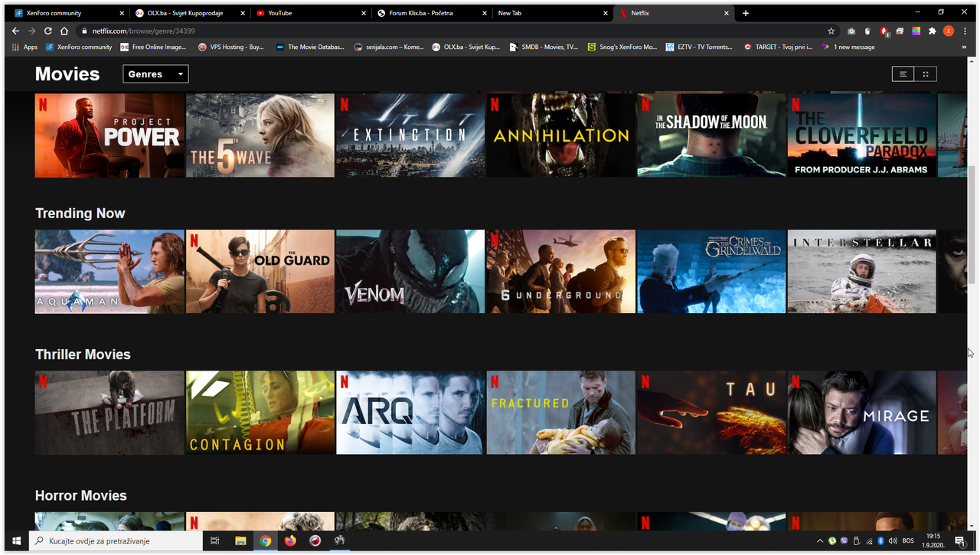Click the address bar URL
The width and height of the screenshot is (980, 555).
pyautogui.click(x=143, y=31)
